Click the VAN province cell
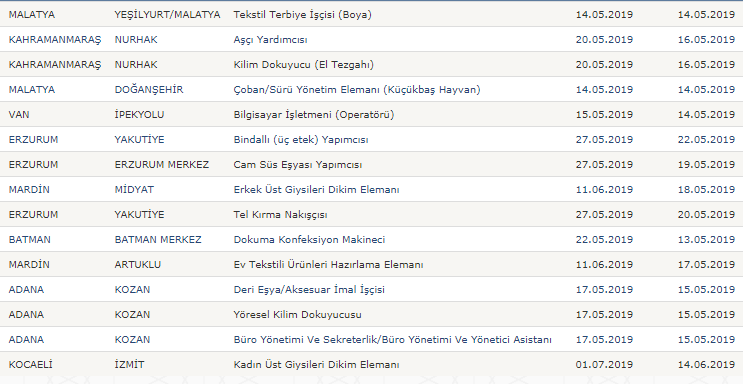Screen dimensions: 743x384 pyautogui.click(x=19, y=115)
